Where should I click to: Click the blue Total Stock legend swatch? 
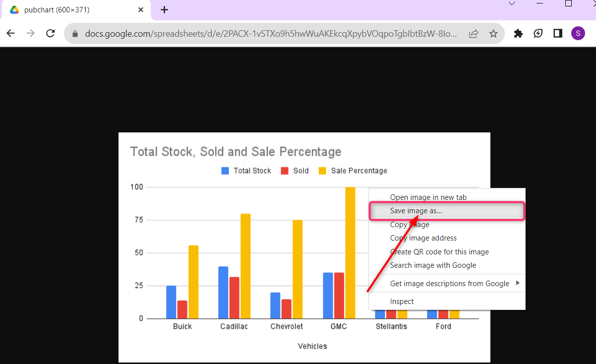tap(225, 171)
